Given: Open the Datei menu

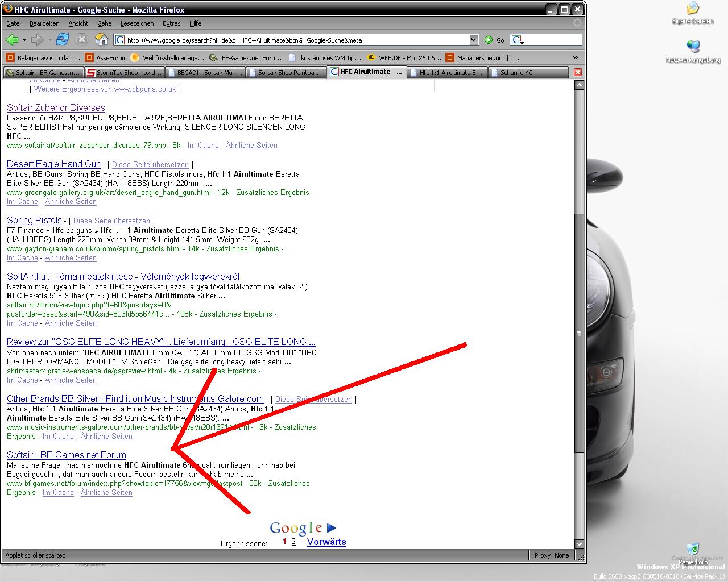Looking at the screenshot, I should [14, 23].
